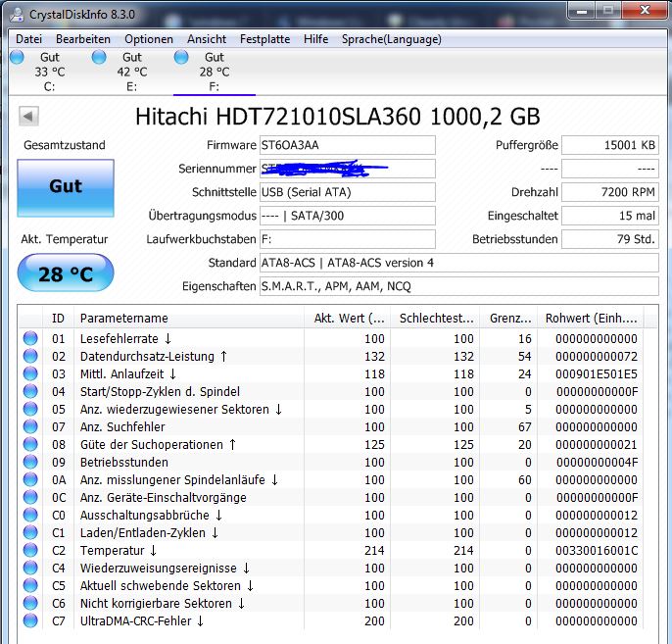Open the Festplatte menu

264,39
